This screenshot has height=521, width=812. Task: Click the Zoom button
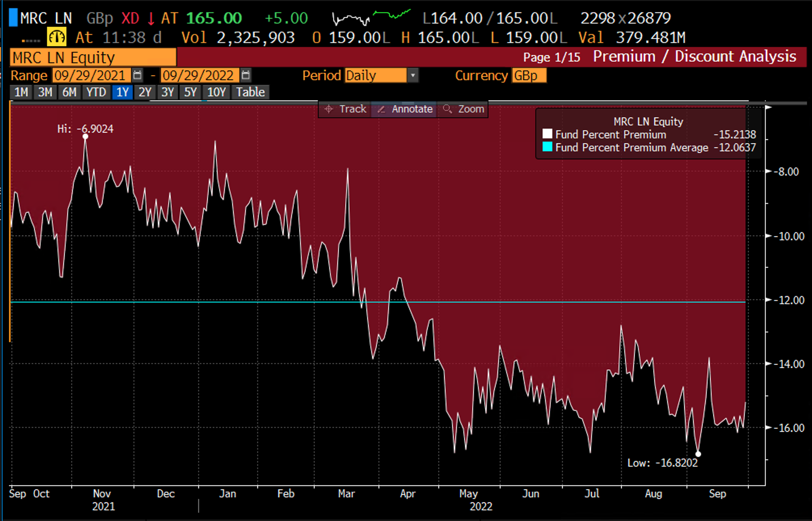463,109
